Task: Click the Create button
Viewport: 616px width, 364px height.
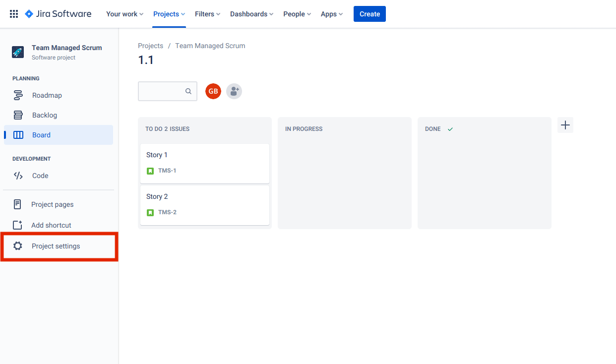Action: [370, 14]
